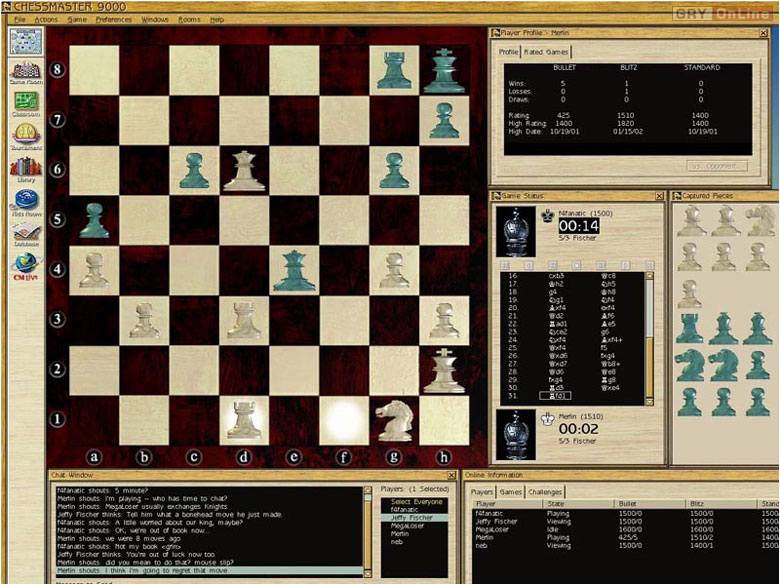Select the white pawn on g4
The height and width of the screenshot is (585, 780).
(394, 271)
